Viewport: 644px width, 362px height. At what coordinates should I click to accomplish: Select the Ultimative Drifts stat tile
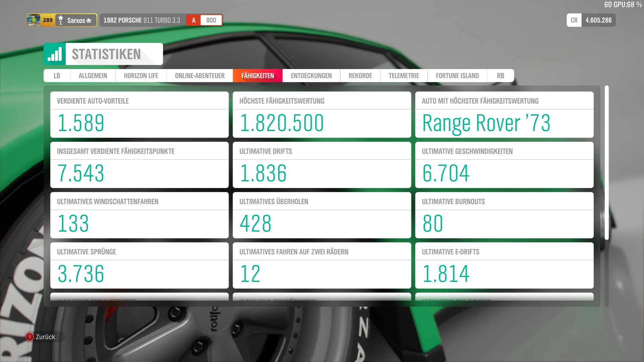pyautogui.click(x=322, y=165)
